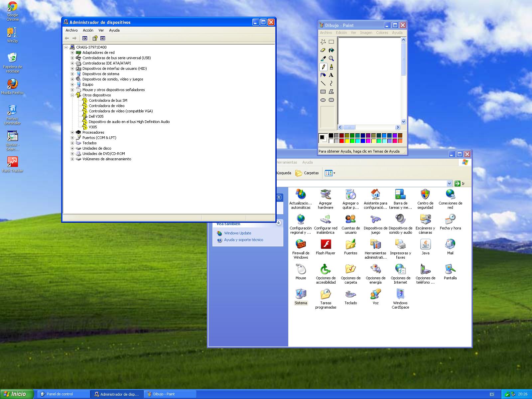
Task: Click the Windows Update link
Action: (x=237, y=233)
